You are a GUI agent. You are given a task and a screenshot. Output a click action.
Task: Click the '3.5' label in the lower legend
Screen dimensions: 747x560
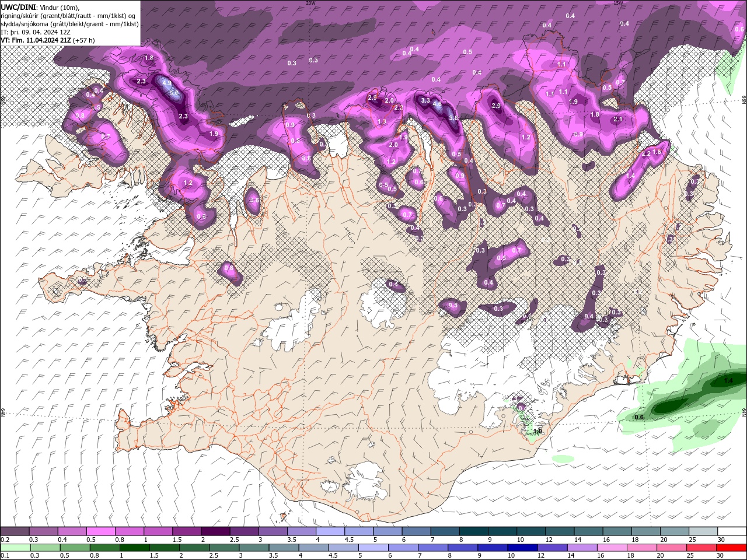(x=273, y=556)
